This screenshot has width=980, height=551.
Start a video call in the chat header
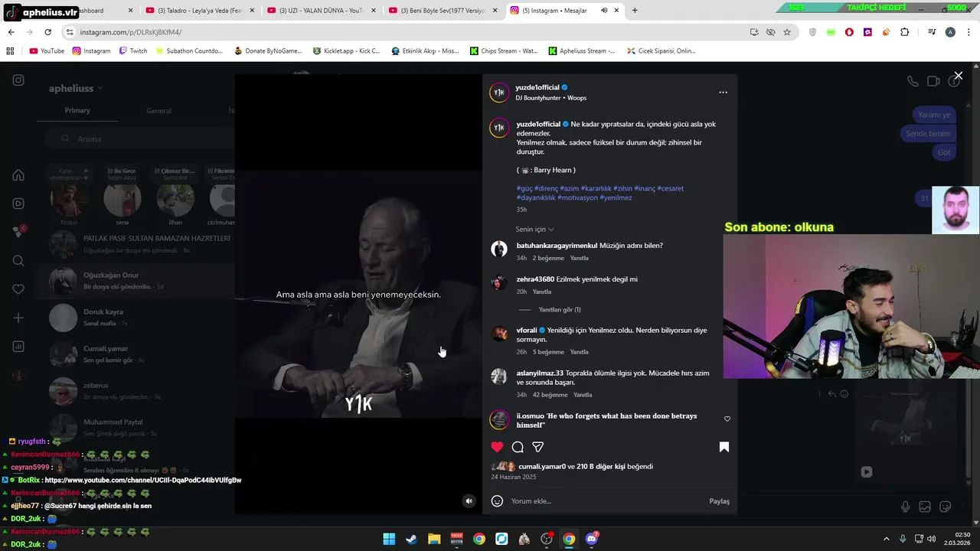(x=933, y=81)
